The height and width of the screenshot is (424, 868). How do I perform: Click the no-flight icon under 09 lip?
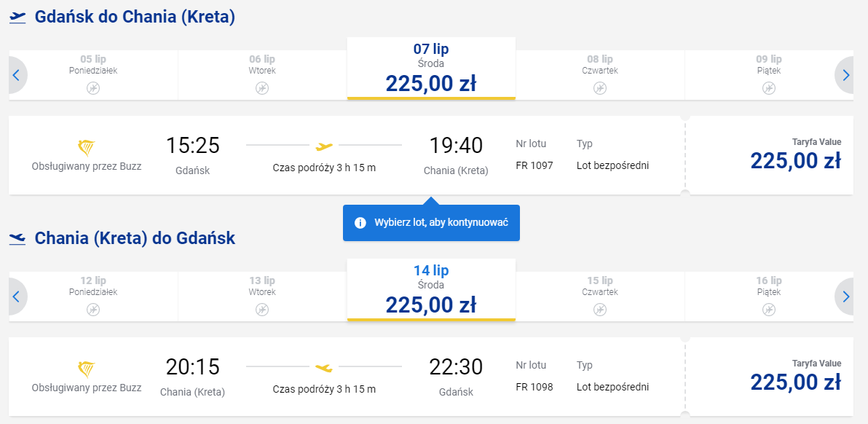(769, 88)
